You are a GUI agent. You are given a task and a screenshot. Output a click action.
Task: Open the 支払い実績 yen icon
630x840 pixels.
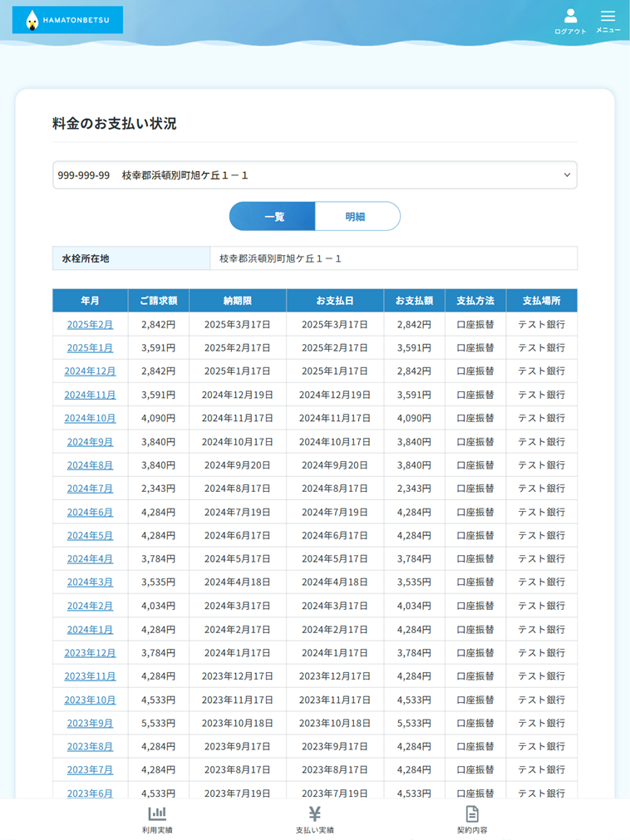[315, 813]
